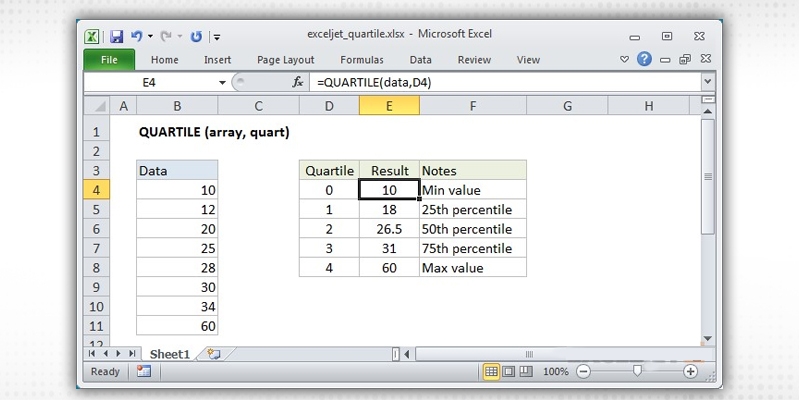The height and width of the screenshot is (400, 800).
Task: Zoom in using the plus button
Action: 690,371
